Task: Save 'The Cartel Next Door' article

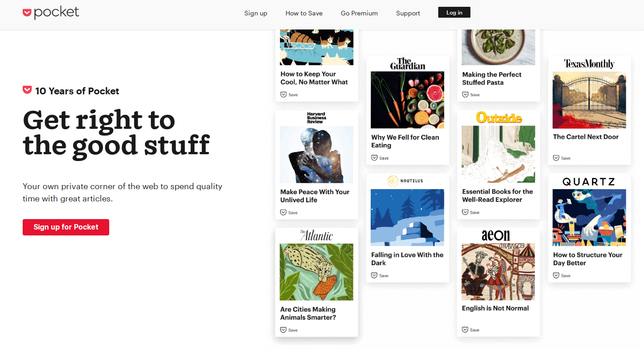Action: [x=562, y=158]
